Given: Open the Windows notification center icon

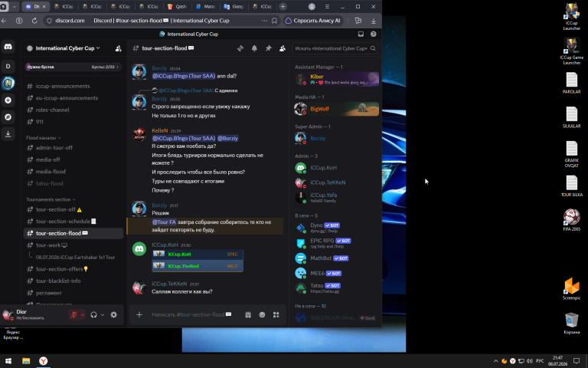Looking at the screenshot, I should coord(577,361).
